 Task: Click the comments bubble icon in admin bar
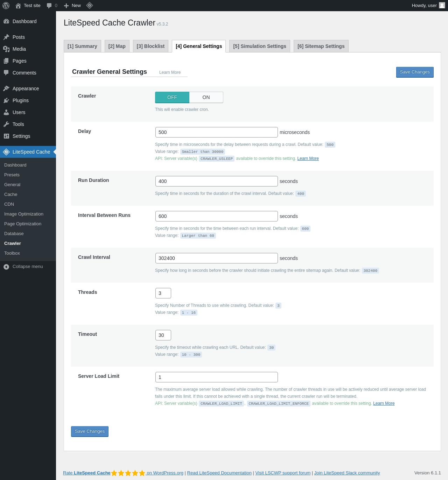[49, 6]
